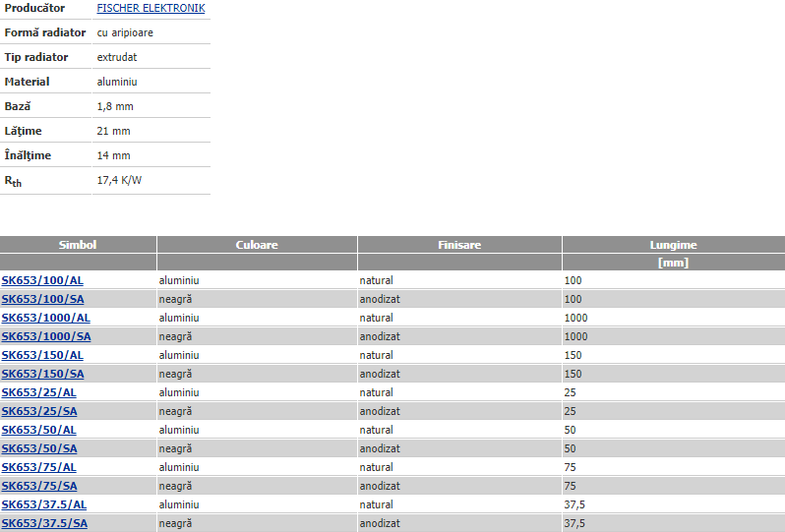Open product SK653/75/SA

click(38, 486)
